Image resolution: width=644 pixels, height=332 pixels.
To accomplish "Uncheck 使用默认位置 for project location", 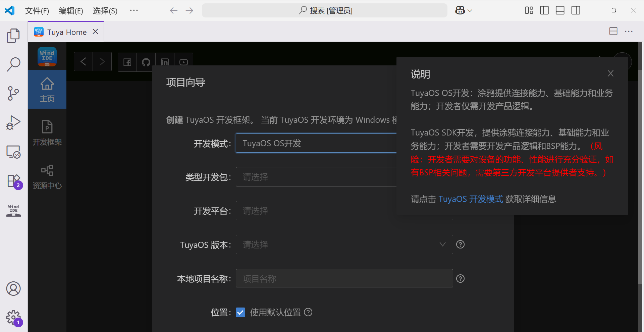I will [x=240, y=312].
